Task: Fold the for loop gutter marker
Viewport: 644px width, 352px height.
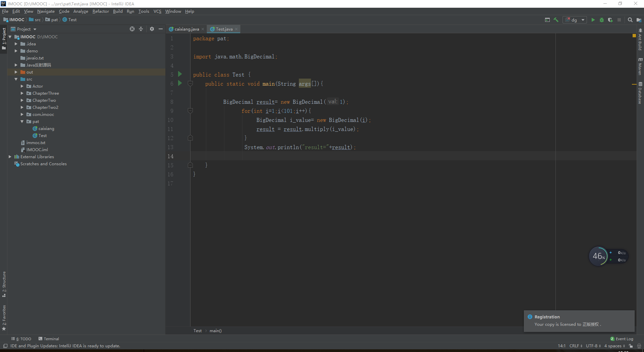Action: point(190,111)
